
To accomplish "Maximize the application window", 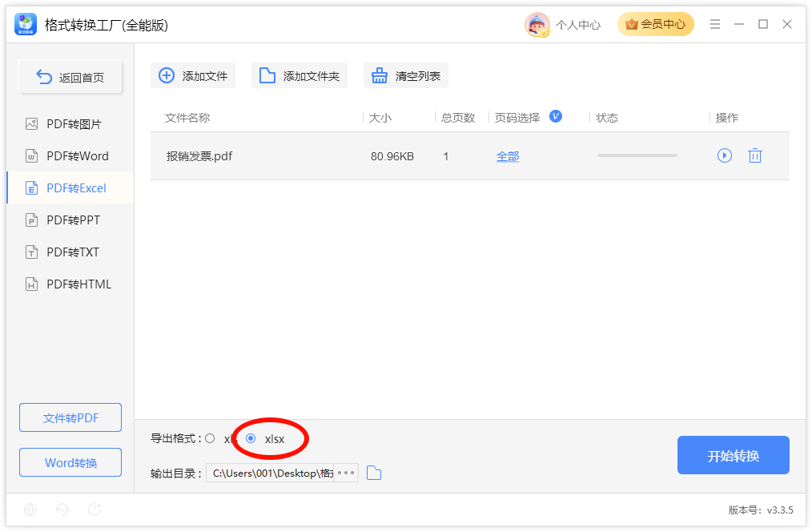I will (x=763, y=24).
